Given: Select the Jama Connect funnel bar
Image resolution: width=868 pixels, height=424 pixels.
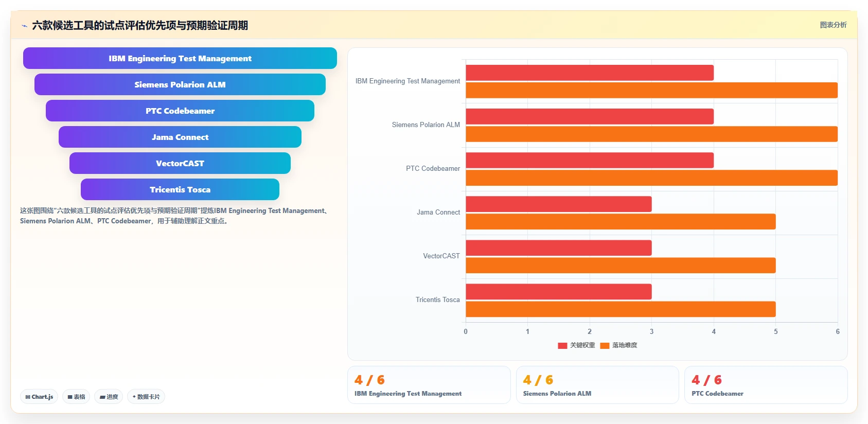Looking at the screenshot, I should pos(180,137).
